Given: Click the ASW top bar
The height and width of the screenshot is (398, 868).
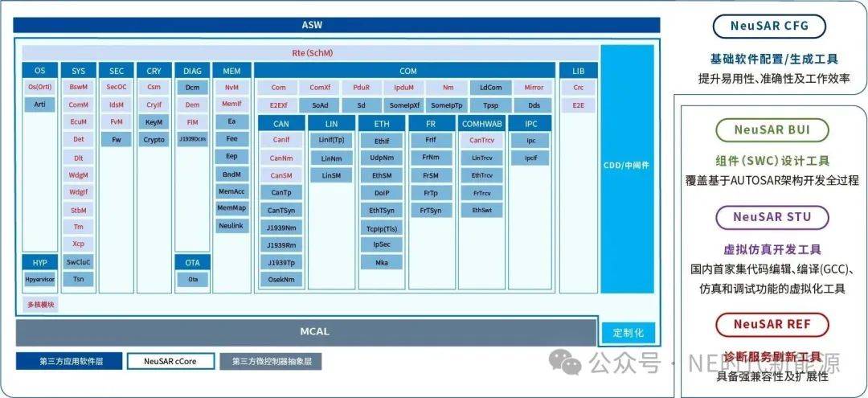Looking at the screenshot, I should (337, 25).
